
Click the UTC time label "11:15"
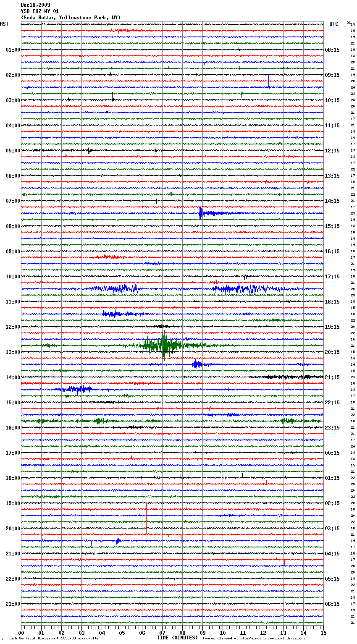[332, 126]
